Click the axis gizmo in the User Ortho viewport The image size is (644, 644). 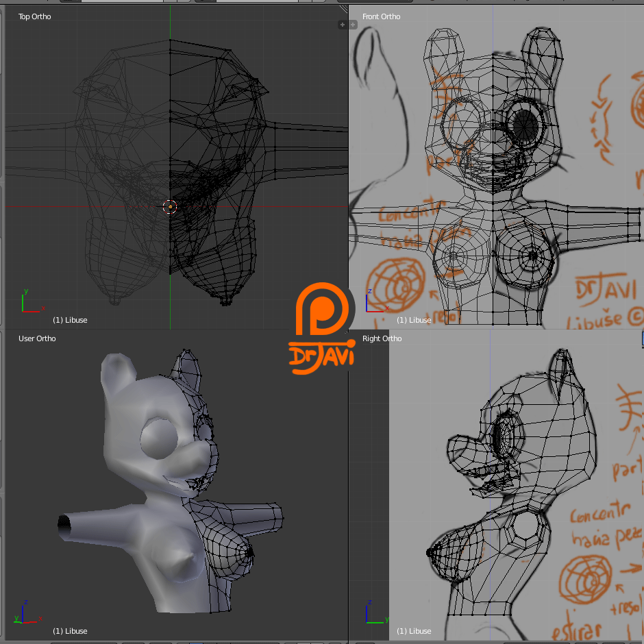(x=28, y=612)
